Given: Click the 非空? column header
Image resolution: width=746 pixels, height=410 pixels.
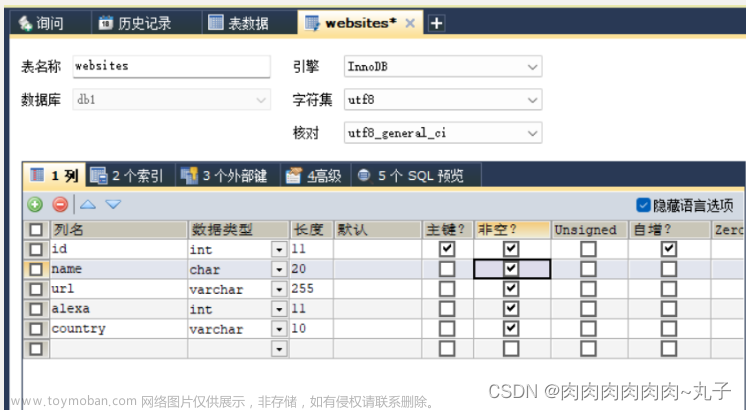Looking at the screenshot, I should 512,230.
